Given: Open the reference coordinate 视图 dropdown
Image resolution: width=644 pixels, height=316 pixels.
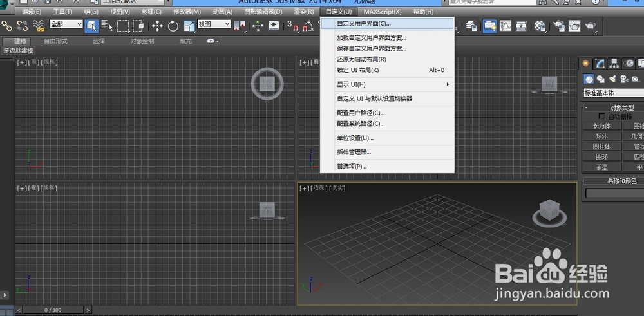Looking at the screenshot, I should [214, 24].
